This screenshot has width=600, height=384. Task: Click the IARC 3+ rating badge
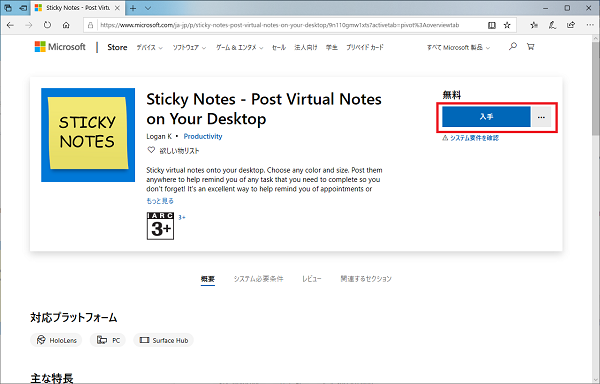pos(160,226)
